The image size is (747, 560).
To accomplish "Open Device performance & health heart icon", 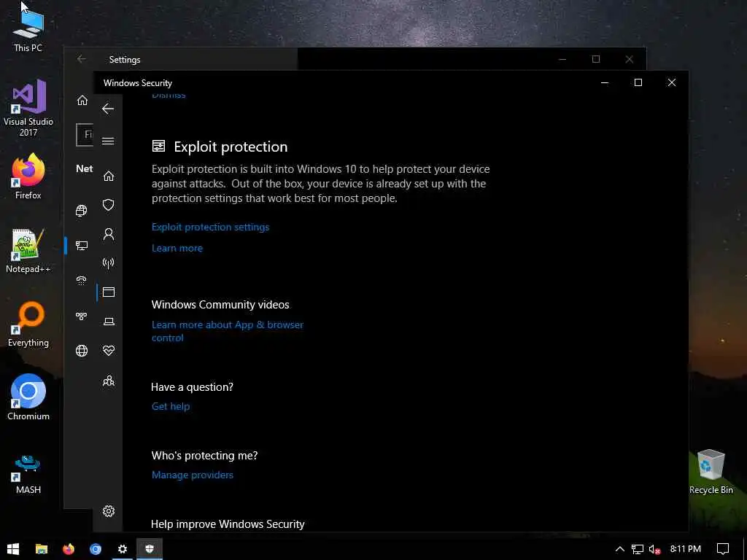I will pos(109,351).
